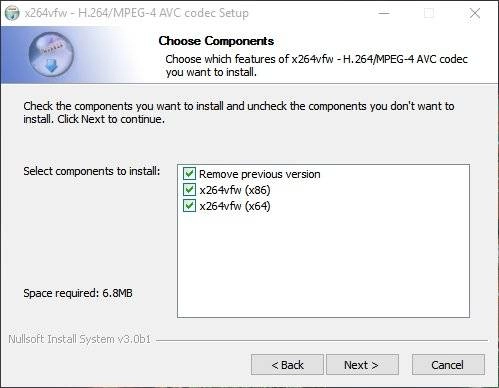Screen dimensions: 499x388
Task: Click the 'Select components to install:' label
Action: coord(92,171)
